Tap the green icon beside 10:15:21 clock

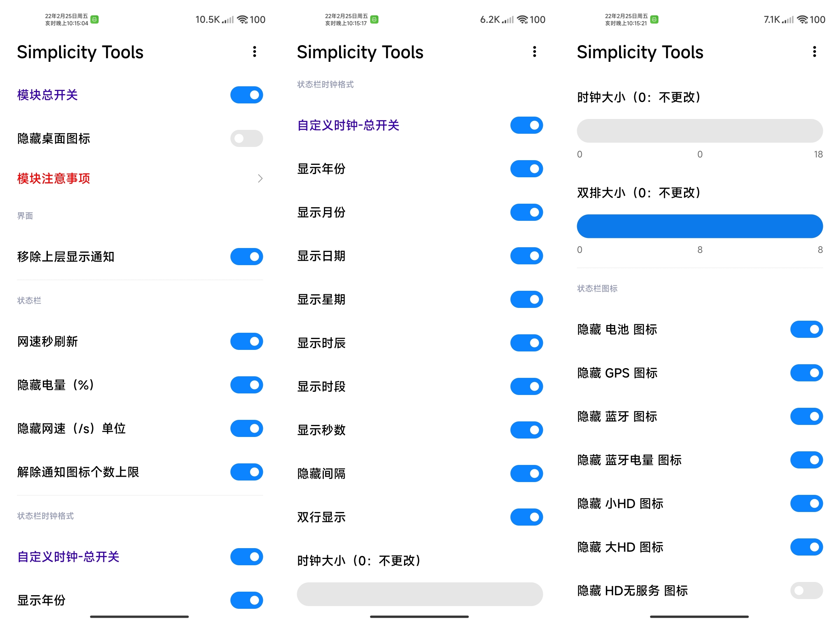click(x=654, y=19)
